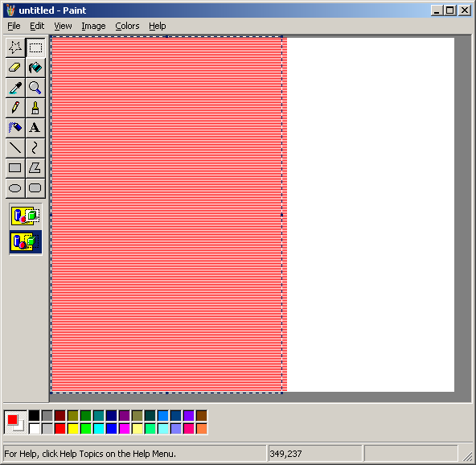Choose the Curve tool
Image resolution: width=476 pixels, height=465 pixels.
pyautogui.click(x=35, y=148)
